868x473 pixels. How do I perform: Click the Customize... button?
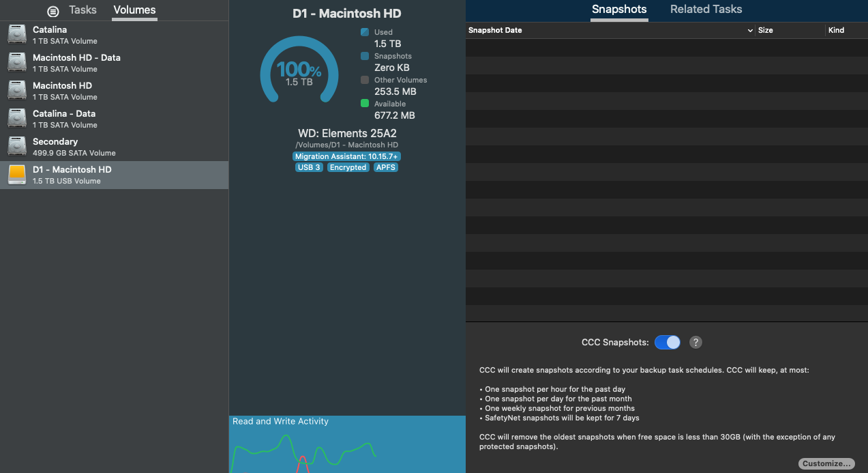click(x=826, y=463)
